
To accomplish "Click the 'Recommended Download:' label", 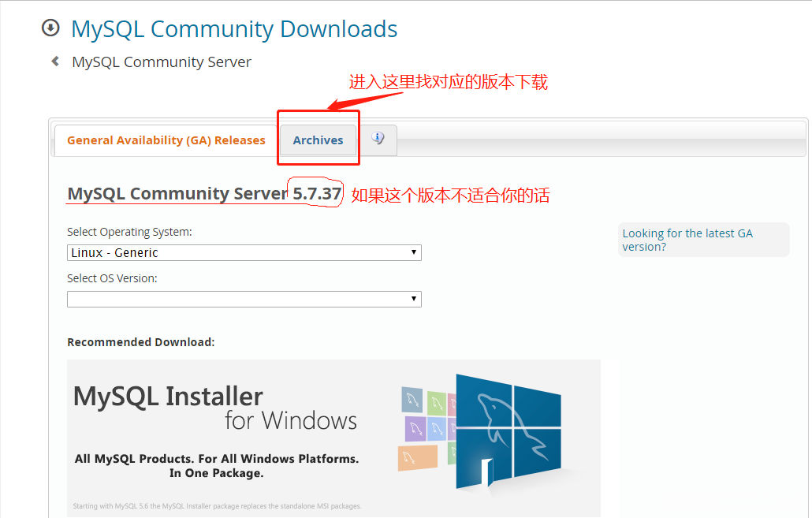I will coord(141,342).
